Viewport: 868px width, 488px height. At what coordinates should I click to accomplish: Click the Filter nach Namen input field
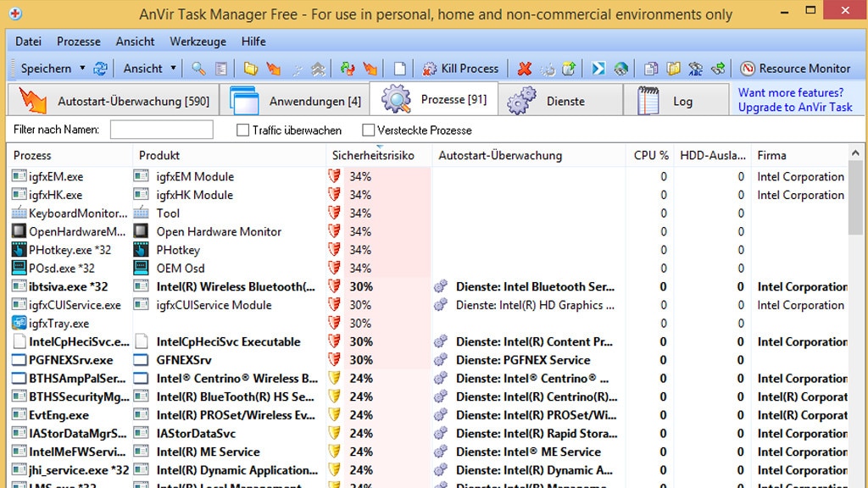[x=162, y=130]
